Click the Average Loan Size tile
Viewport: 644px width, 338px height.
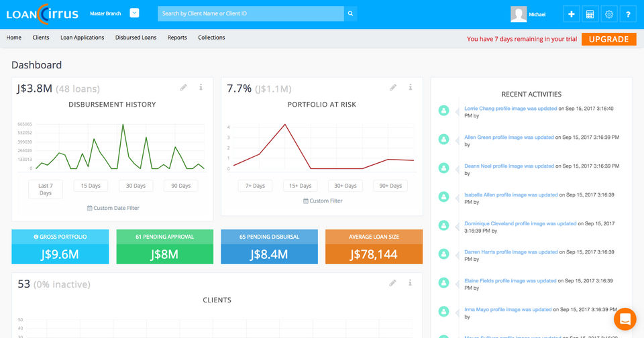tap(374, 246)
